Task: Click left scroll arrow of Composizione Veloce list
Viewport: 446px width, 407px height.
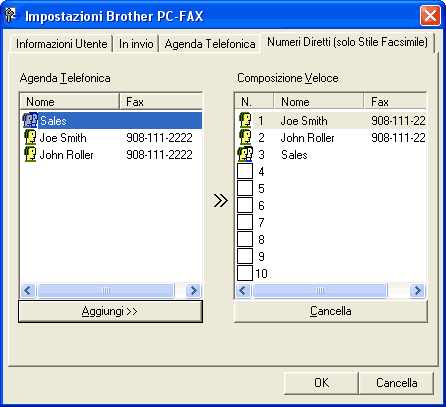Action: point(243,290)
